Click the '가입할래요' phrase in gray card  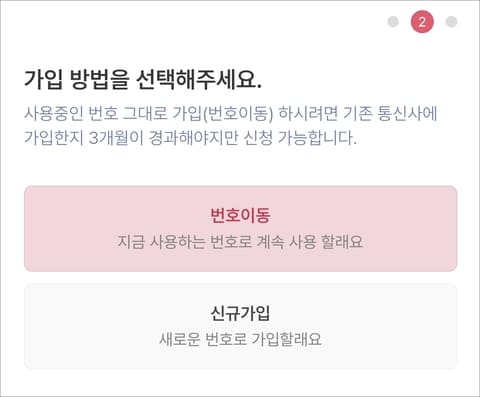tap(287, 339)
